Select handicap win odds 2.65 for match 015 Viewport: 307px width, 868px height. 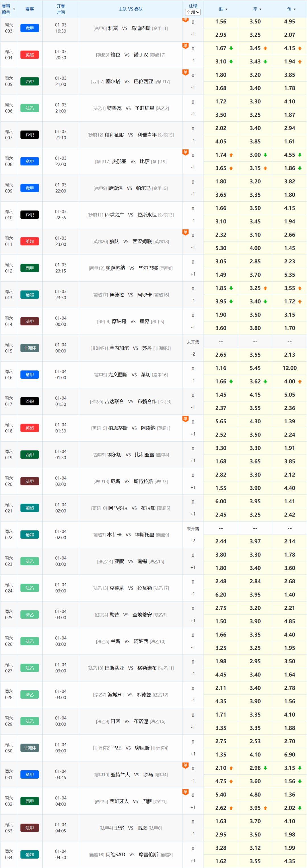[x=221, y=354]
